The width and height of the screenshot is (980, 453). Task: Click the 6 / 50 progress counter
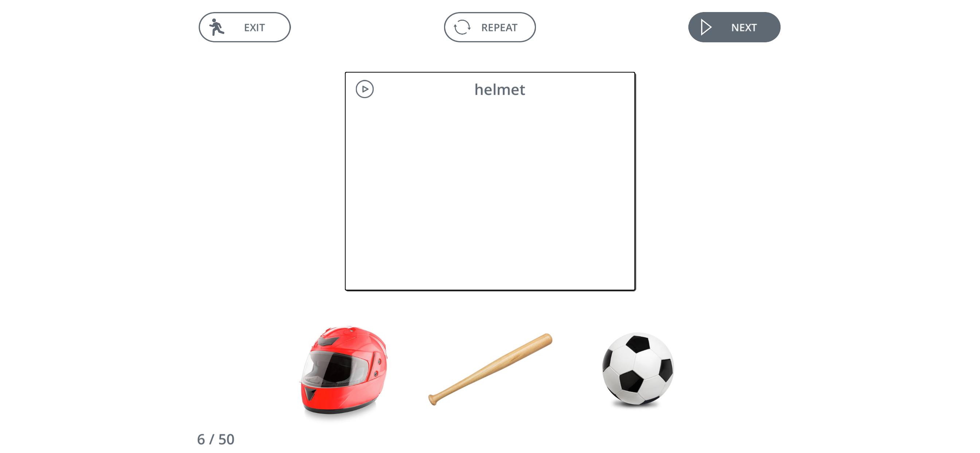[x=216, y=439]
